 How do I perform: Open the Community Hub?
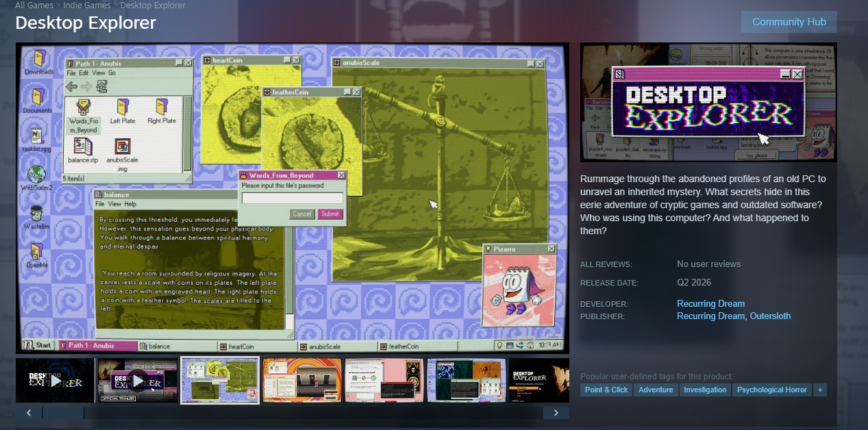789,22
